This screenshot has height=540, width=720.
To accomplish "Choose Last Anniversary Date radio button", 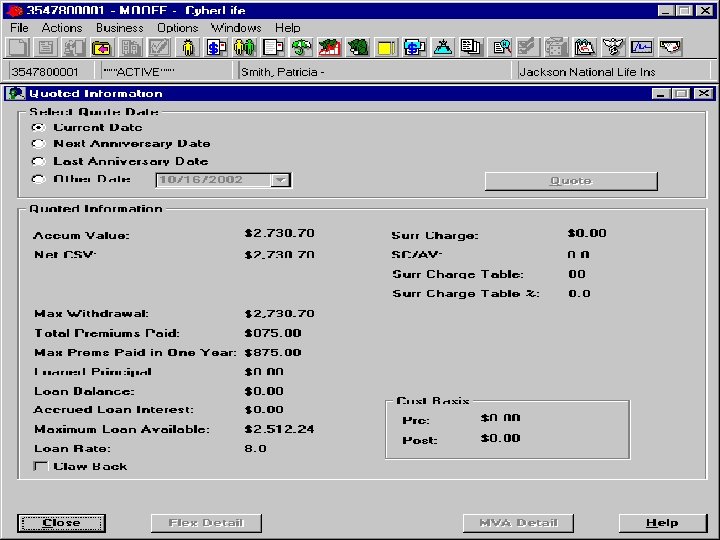I will (x=38, y=161).
